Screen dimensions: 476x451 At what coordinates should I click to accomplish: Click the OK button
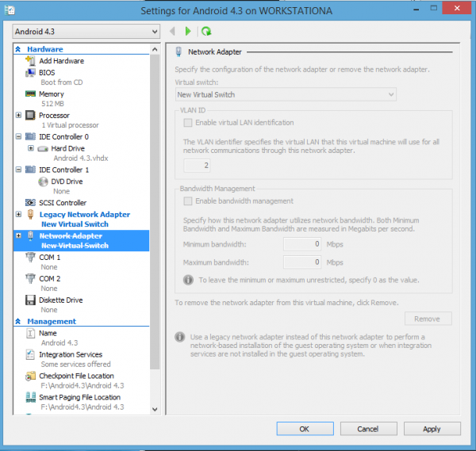point(305,429)
